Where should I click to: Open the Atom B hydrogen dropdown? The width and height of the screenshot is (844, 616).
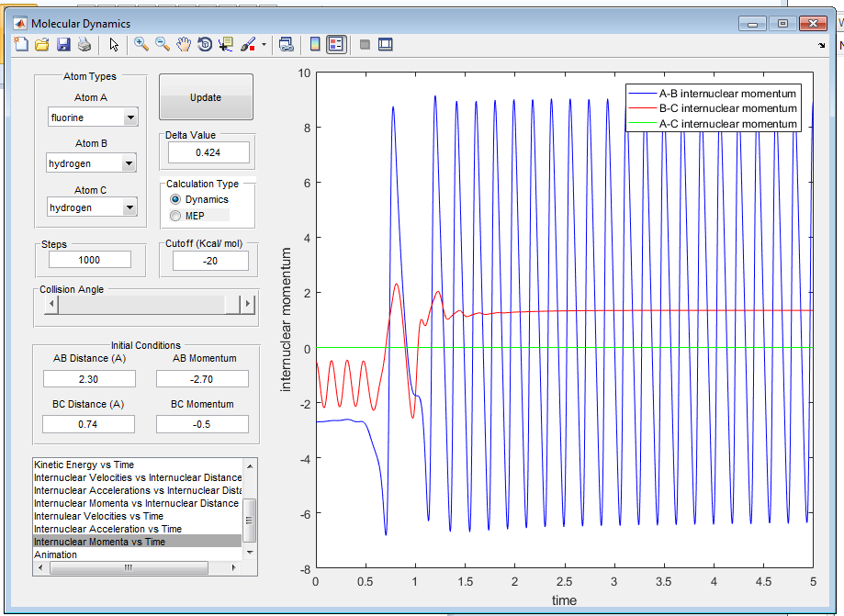click(x=129, y=163)
